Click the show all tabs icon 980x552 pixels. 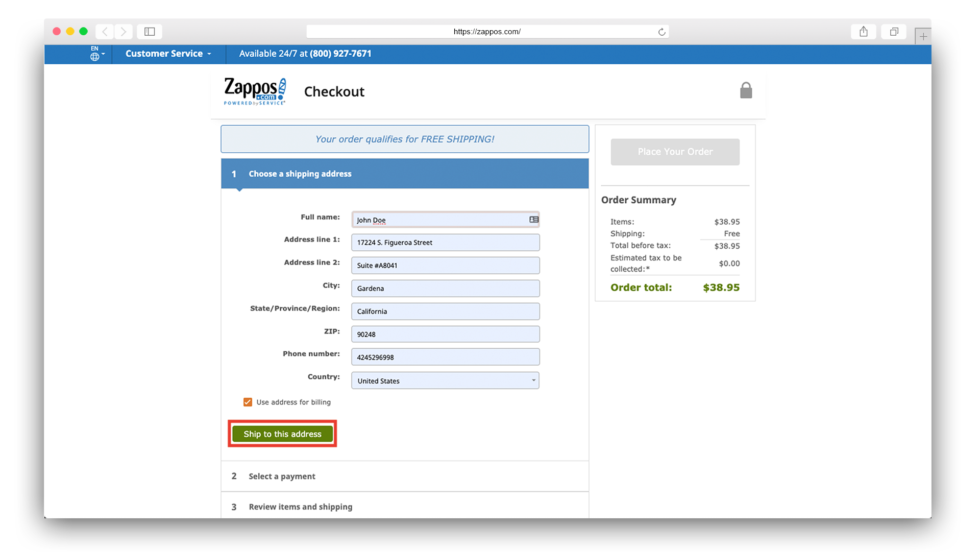893,31
